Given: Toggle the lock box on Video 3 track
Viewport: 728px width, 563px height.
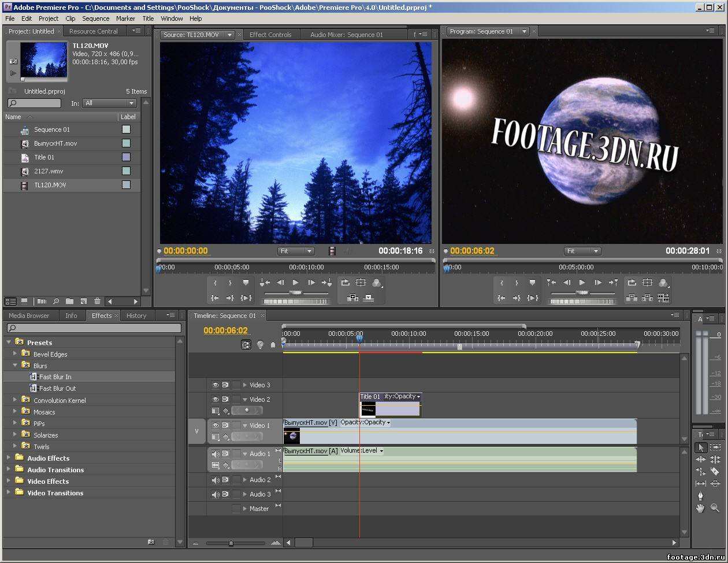Looking at the screenshot, I should [236, 385].
